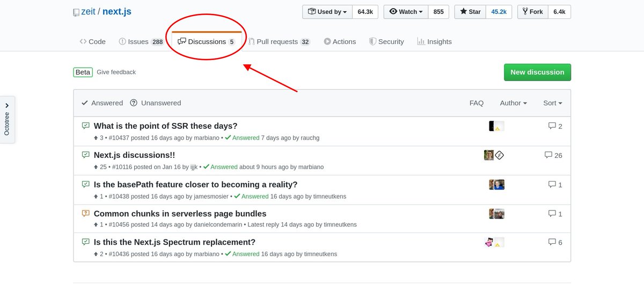
Task: Upvote the Common chunks discussion arrow
Action: [x=96, y=225]
